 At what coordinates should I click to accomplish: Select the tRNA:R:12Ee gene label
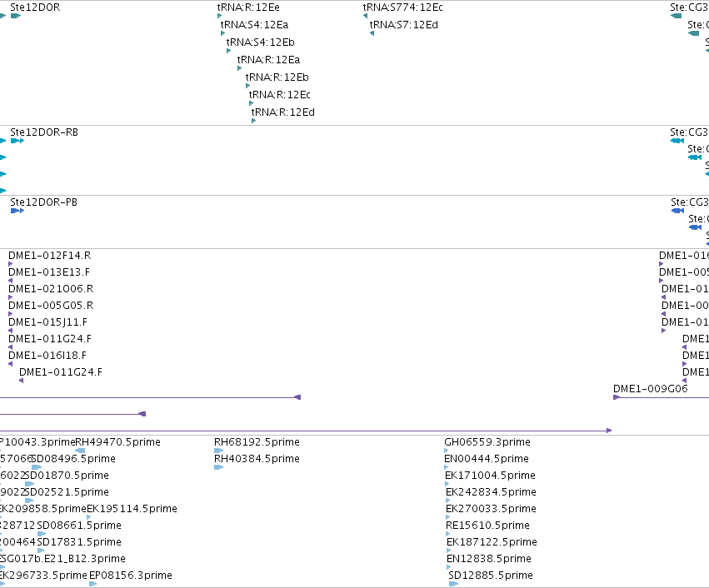click(248, 7)
